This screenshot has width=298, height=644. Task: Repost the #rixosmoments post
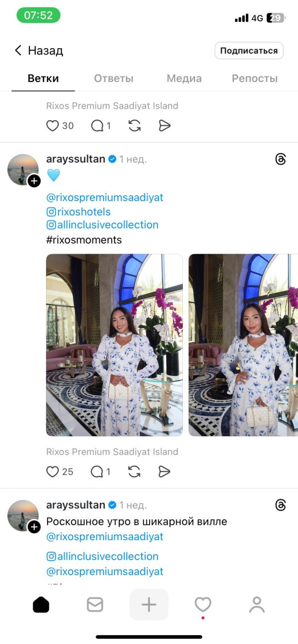pos(134,472)
